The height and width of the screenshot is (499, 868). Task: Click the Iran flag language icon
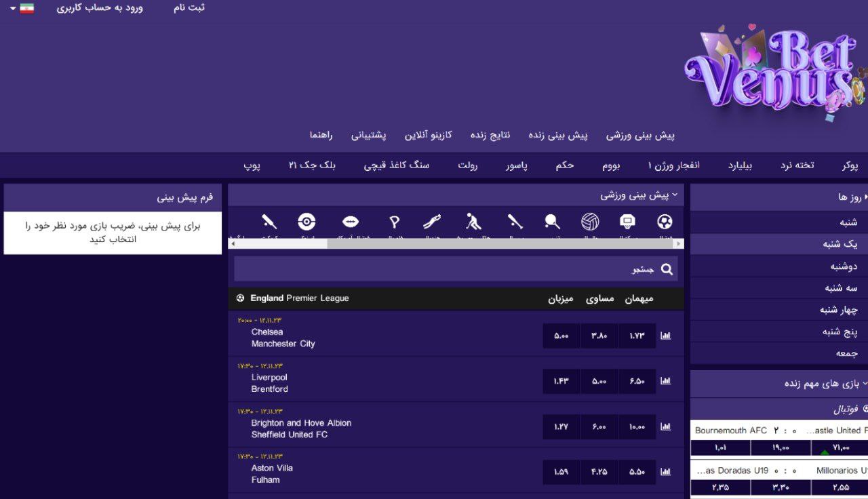click(26, 9)
